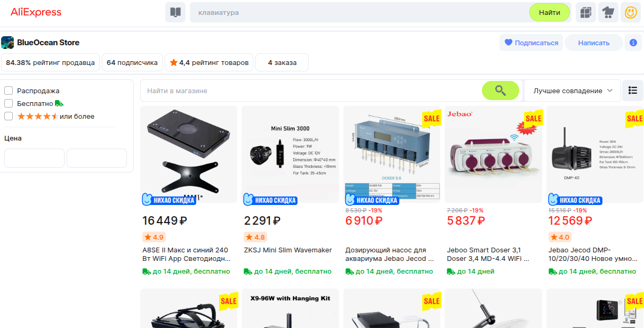The width and height of the screenshot is (644, 328).
Task: Open the ZKSJ Mini Slim Wavemaker thumbnail
Action: [290, 154]
